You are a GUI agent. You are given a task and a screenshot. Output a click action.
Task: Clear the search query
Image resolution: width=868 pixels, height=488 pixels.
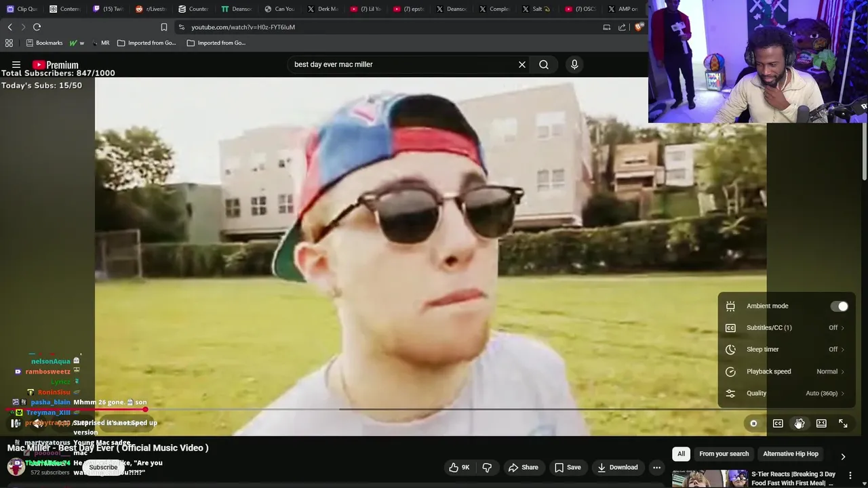pos(522,64)
